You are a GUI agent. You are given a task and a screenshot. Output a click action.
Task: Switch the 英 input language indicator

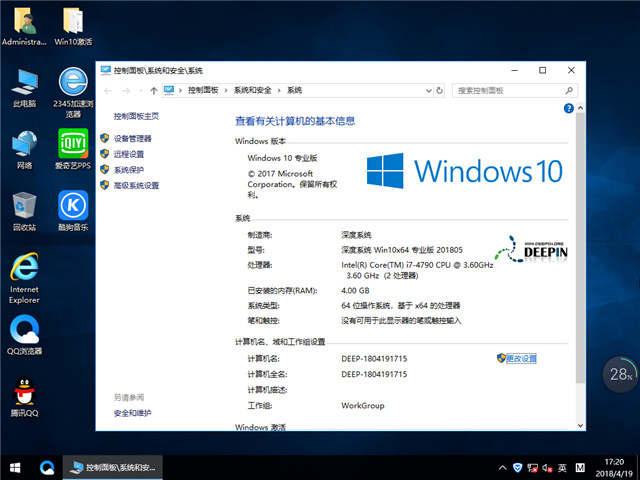tap(562, 467)
